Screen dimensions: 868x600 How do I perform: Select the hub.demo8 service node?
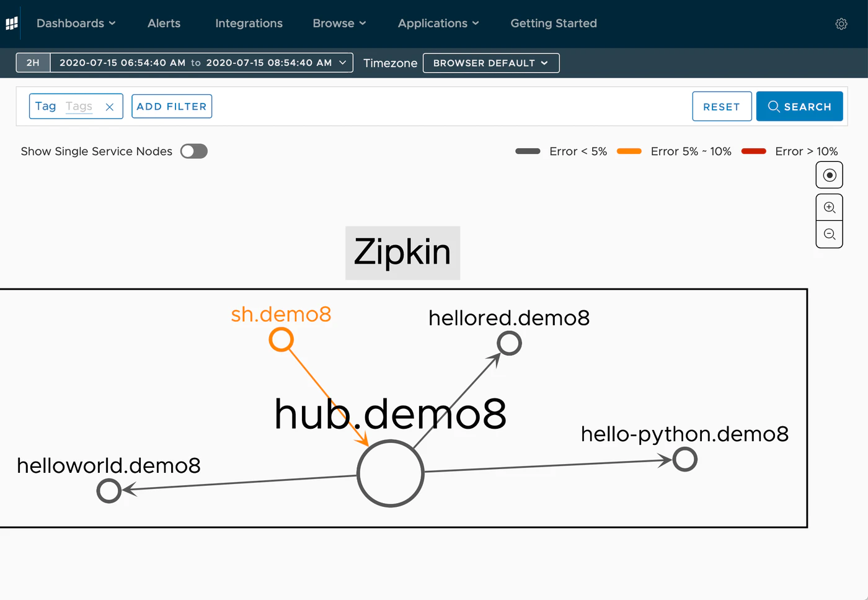(391, 473)
